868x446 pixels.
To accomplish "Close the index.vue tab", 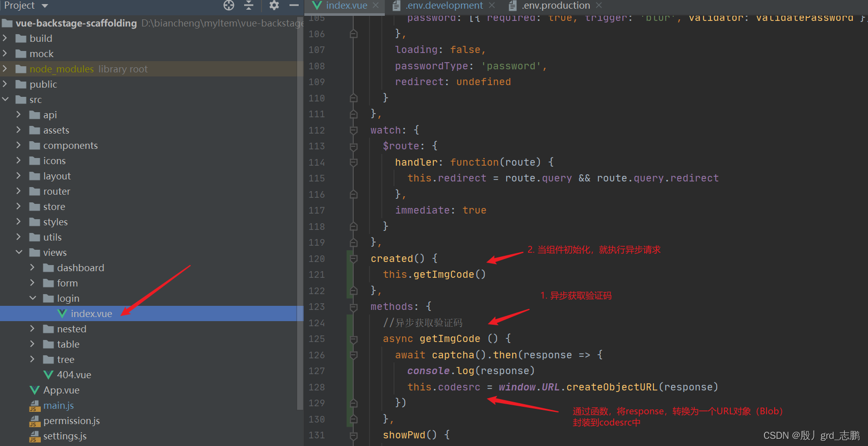I will tap(376, 5).
